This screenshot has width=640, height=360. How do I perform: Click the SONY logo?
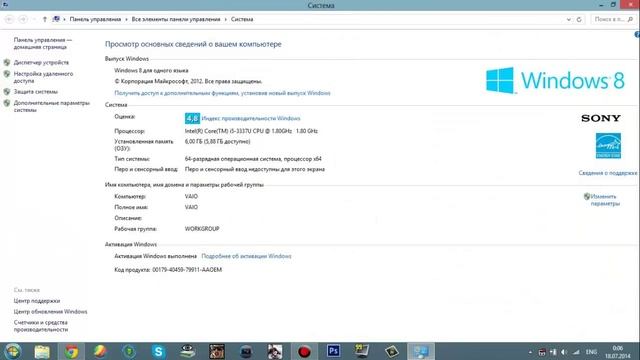(x=601, y=118)
